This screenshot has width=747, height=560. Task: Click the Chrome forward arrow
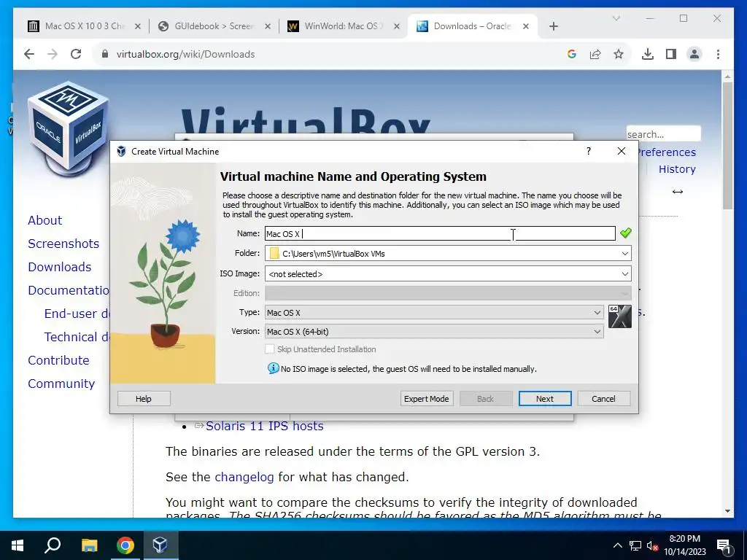pyautogui.click(x=53, y=54)
